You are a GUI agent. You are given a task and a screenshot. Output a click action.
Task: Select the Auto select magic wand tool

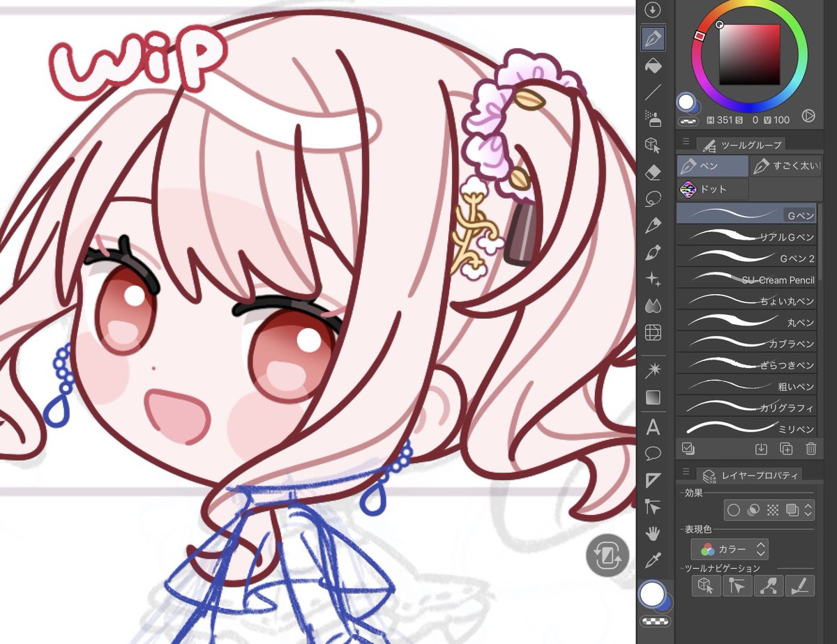(x=653, y=368)
